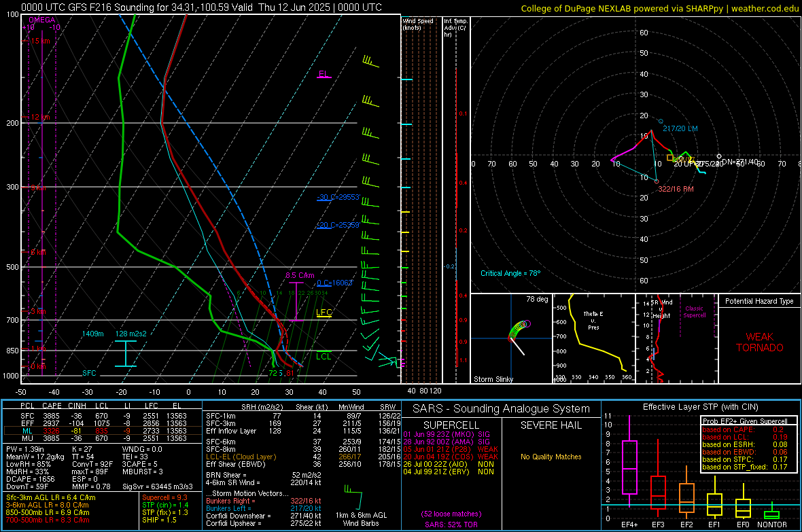This screenshot has height=532, width=802.
Task: Open the Theta-E v. Pres inset
Action: 594,338
